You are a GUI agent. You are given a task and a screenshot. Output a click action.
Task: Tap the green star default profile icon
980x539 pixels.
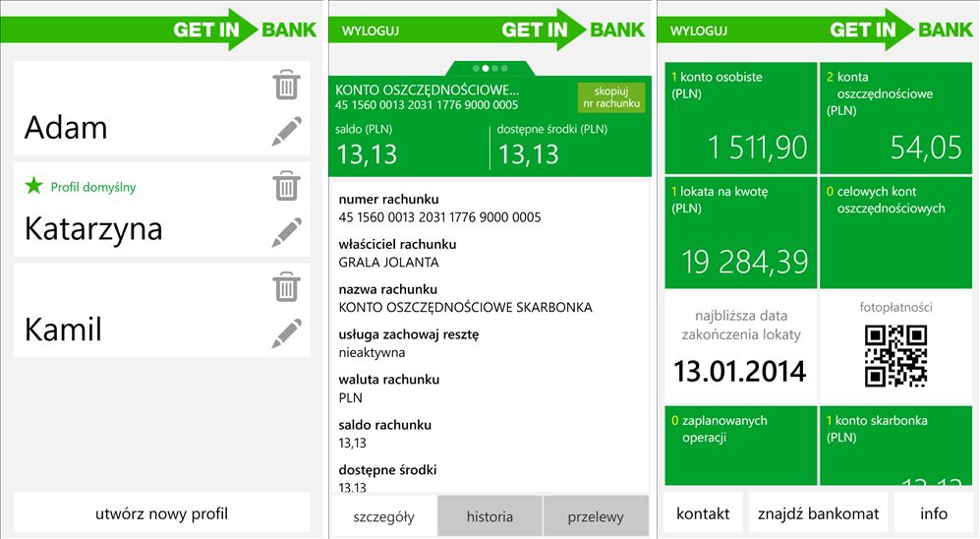(33, 186)
